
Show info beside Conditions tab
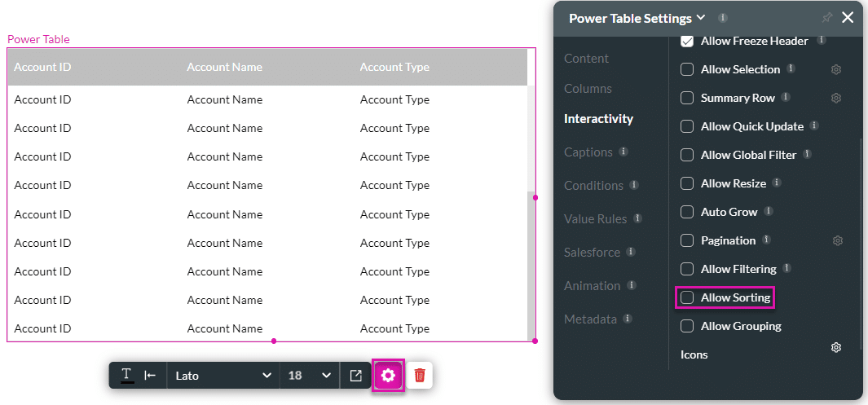tap(634, 184)
